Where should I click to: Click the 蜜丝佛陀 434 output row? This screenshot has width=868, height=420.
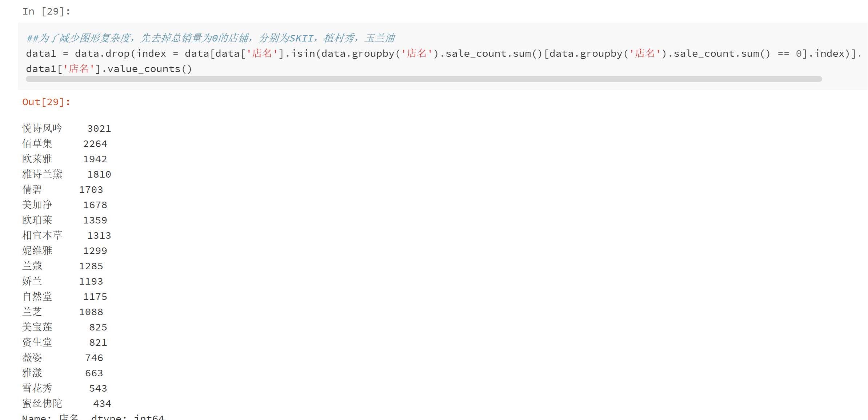(x=67, y=404)
